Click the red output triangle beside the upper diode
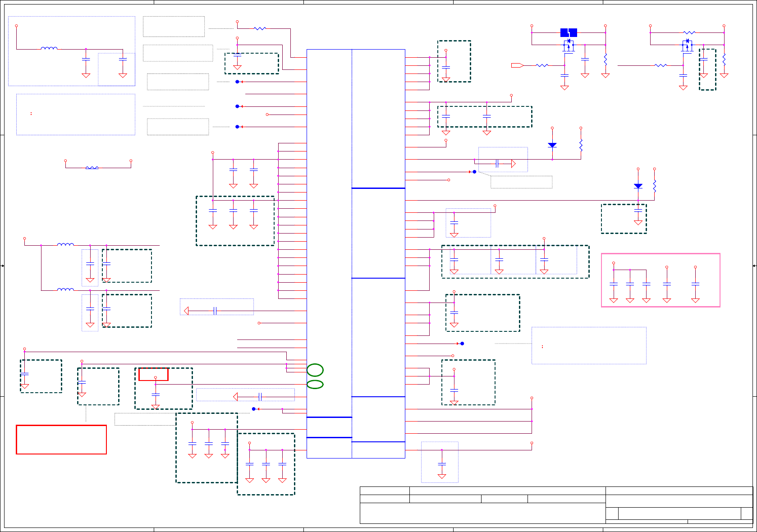757x532 pixels. pyautogui.click(x=514, y=163)
